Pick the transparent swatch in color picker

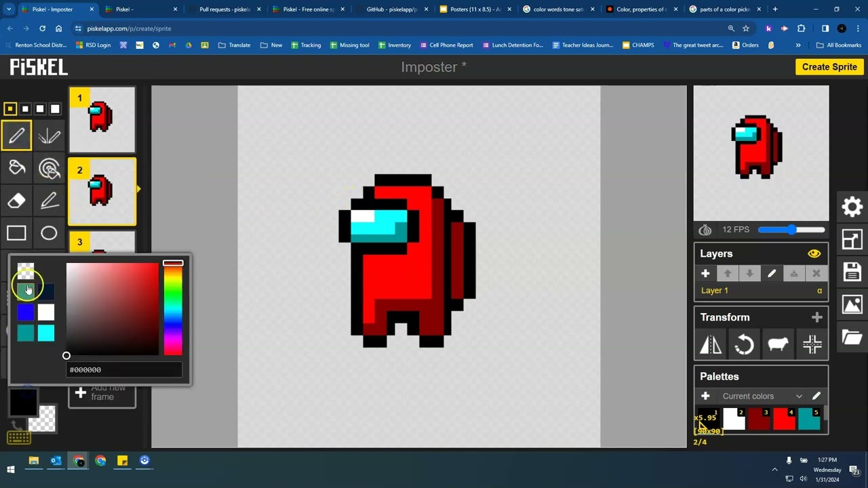click(x=26, y=271)
